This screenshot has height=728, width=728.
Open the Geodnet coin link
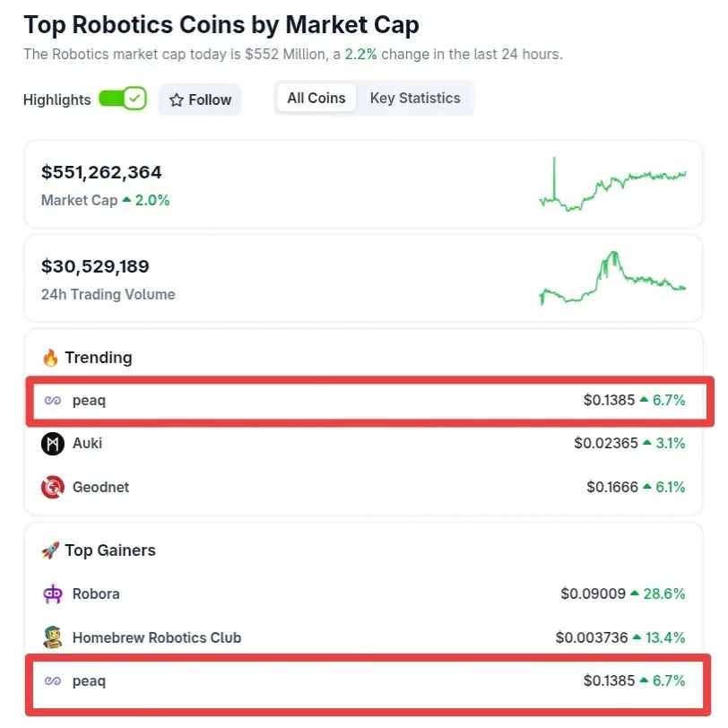click(x=100, y=487)
